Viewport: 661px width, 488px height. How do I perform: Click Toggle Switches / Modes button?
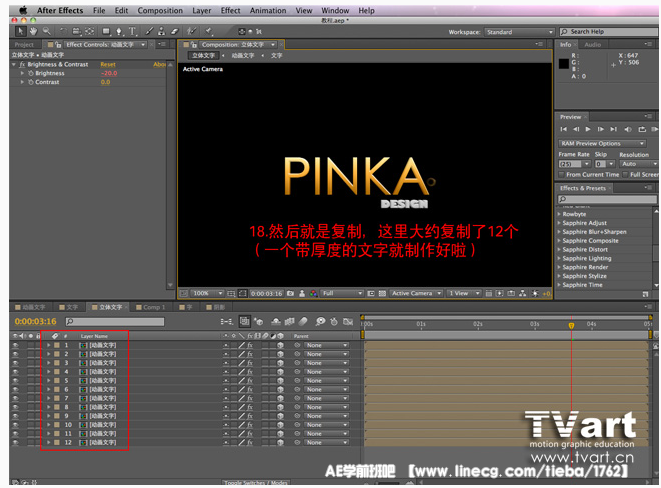[x=256, y=483]
